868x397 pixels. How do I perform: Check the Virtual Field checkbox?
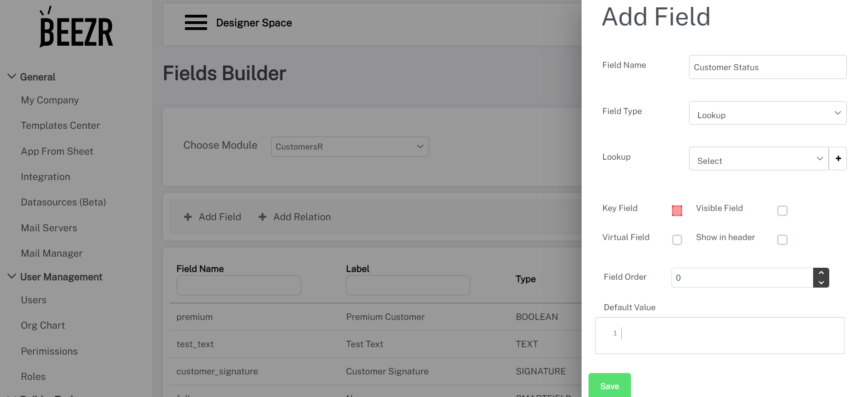coord(677,240)
